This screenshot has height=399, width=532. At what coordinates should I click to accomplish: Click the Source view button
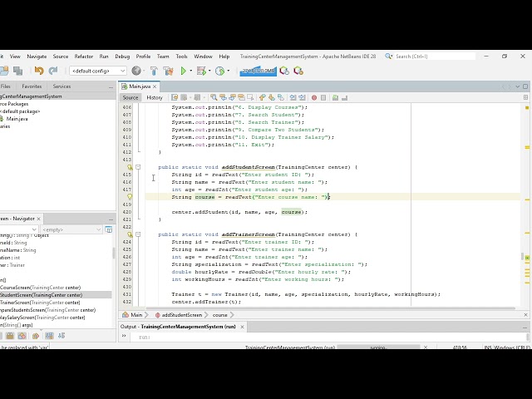click(x=131, y=98)
